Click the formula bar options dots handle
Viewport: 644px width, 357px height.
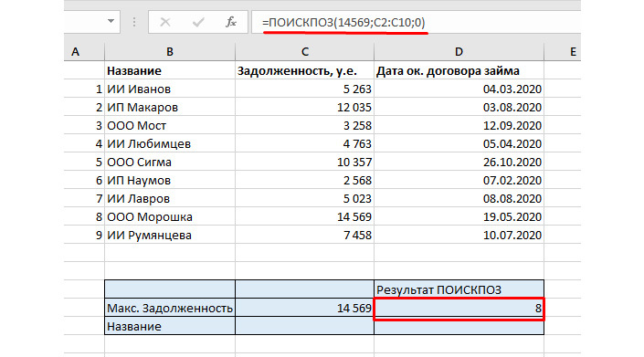coord(134,22)
